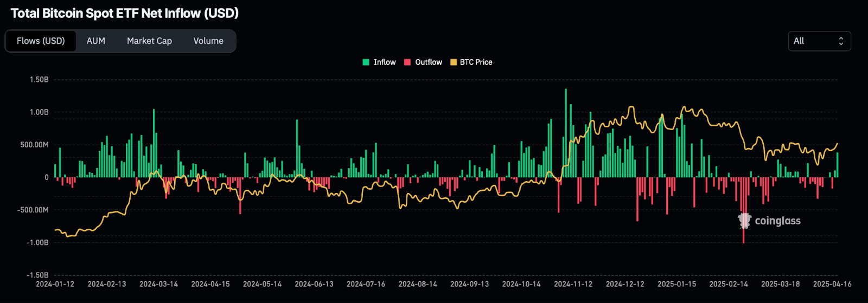The image size is (868, 303).
Task: Toggle the Outflow legend series
Action: coord(423,62)
